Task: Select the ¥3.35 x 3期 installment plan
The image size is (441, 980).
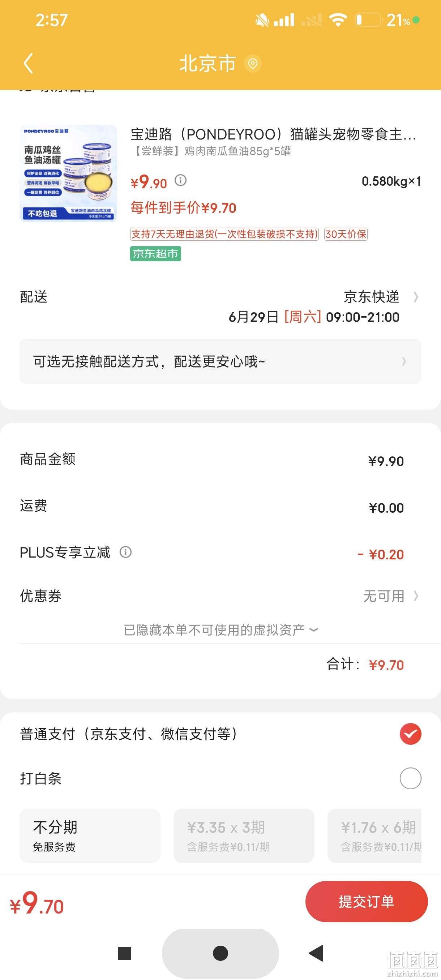Action: 244,836
